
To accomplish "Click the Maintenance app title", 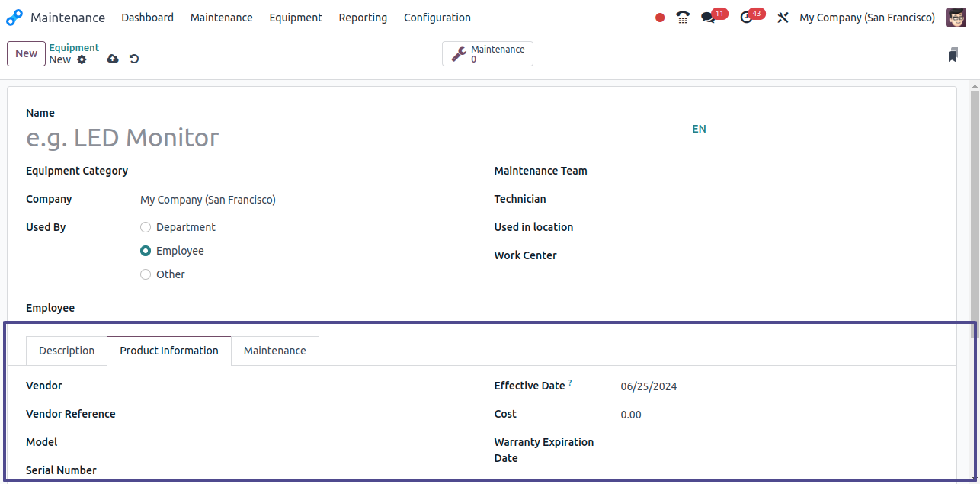I will 68,18.
